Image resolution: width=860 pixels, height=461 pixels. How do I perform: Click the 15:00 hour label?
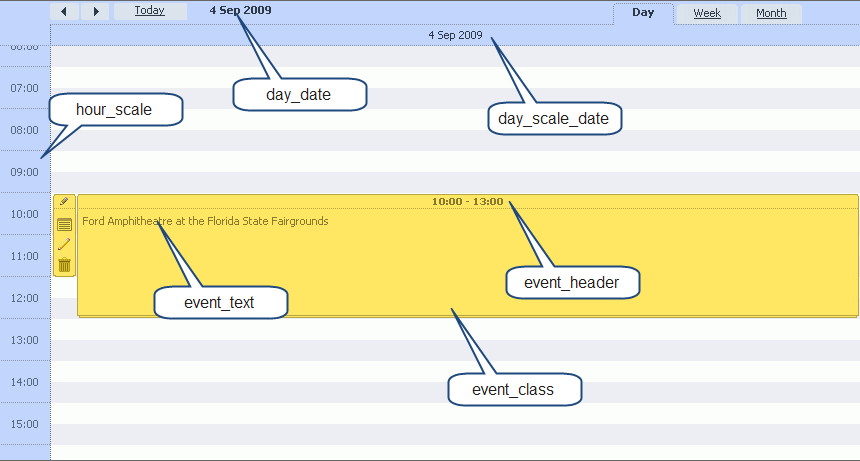(x=24, y=424)
